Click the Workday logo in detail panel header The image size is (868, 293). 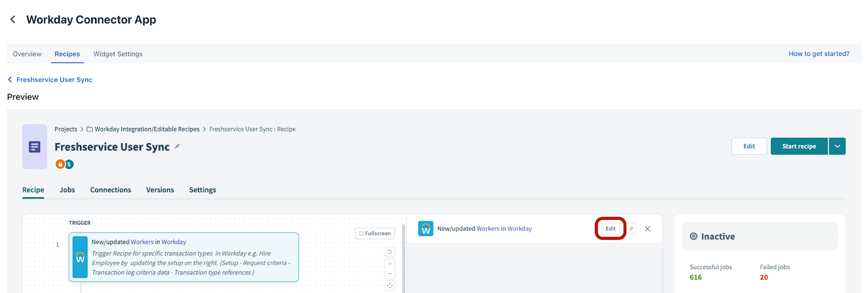(426, 228)
